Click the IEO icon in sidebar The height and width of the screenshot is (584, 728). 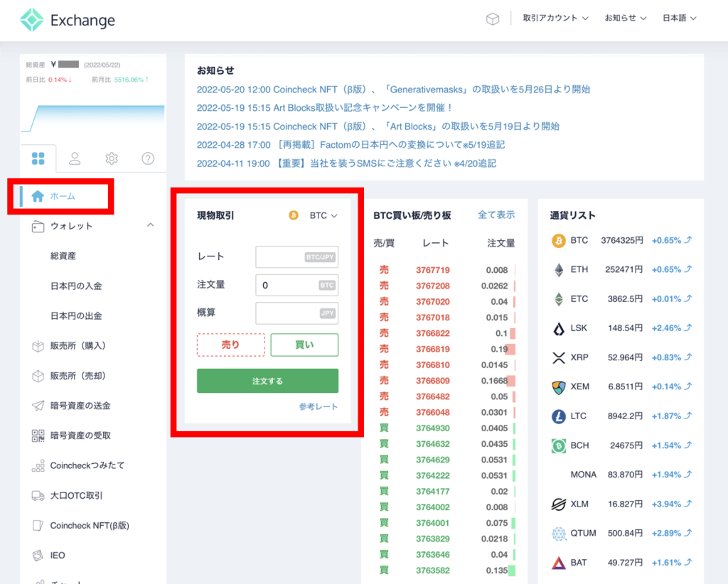coord(38,556)
